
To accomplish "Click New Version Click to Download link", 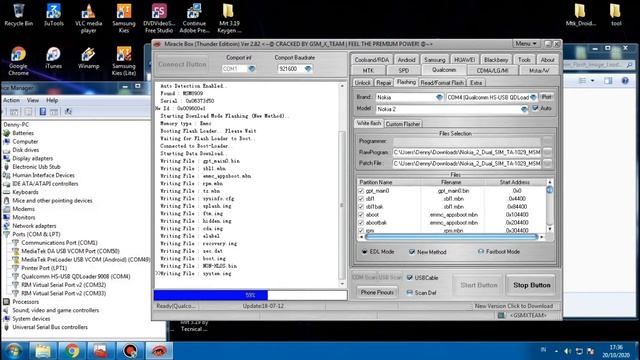I will tap(513, 306).
